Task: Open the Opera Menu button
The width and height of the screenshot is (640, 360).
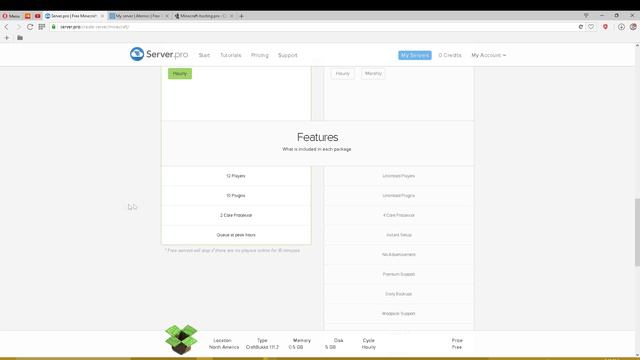Action: (11, 16)
